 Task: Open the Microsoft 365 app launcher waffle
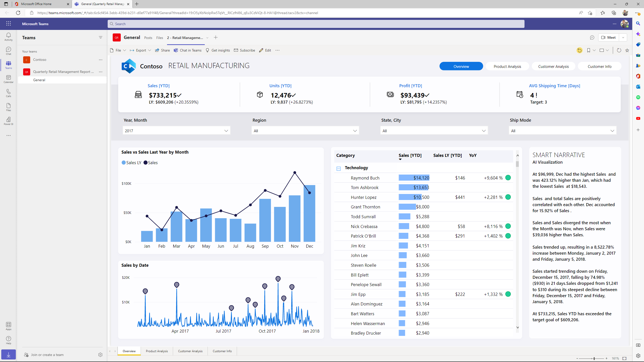click(x=8, y=24)
